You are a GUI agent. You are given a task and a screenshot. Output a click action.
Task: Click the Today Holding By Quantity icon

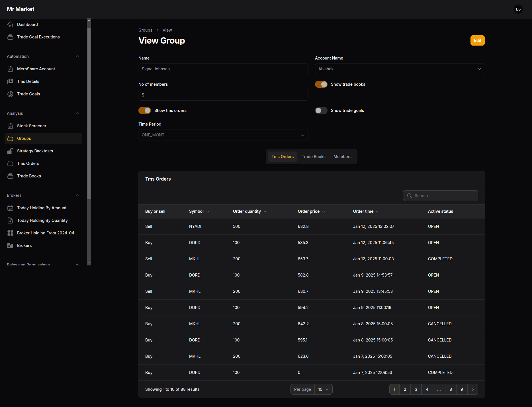[x=10, y=220]
